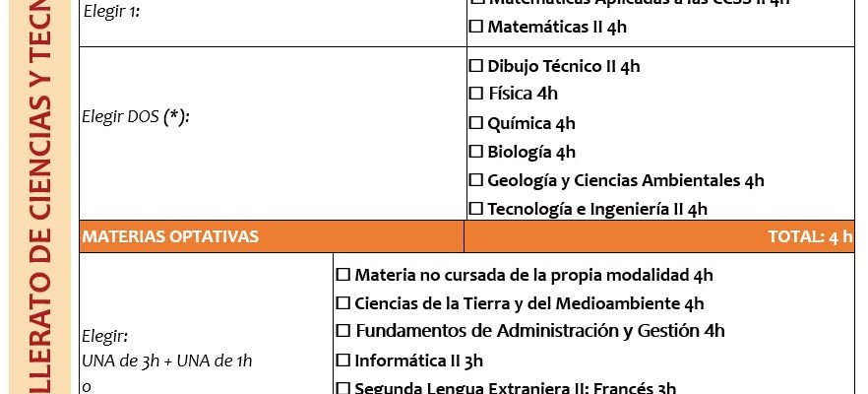Check the Biología 4h box

pos(476,153)
